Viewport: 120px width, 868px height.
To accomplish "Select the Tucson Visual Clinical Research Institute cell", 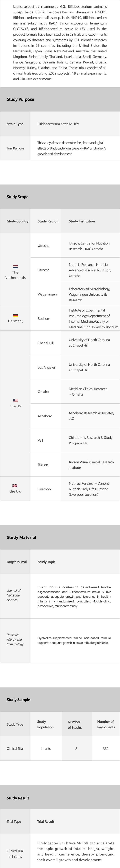I will [x=91, y=465].
